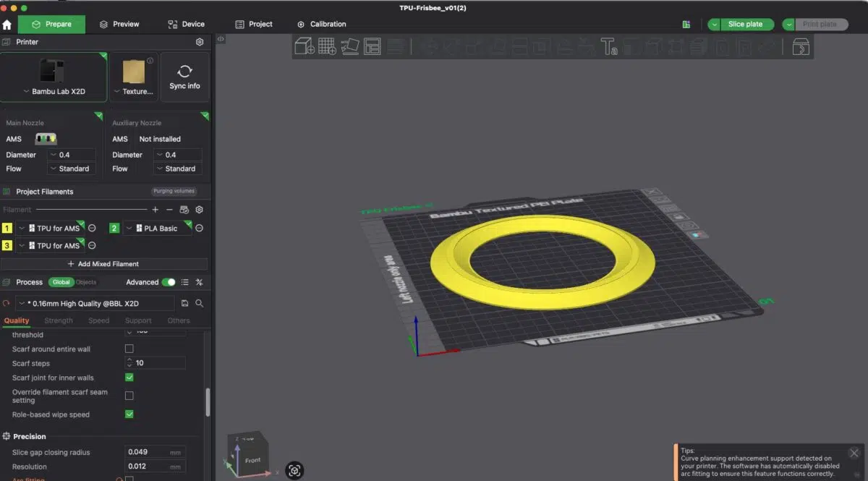Open filament settings gear icon
The width and height of the screenshot is (868, 481).
pyautogui.click(x=200, y=210)
